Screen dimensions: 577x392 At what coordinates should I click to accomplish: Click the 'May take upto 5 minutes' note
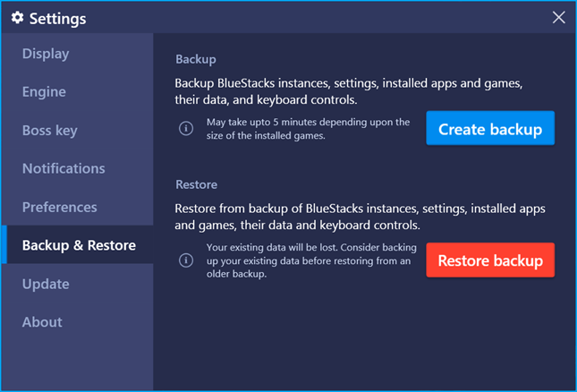308,129
